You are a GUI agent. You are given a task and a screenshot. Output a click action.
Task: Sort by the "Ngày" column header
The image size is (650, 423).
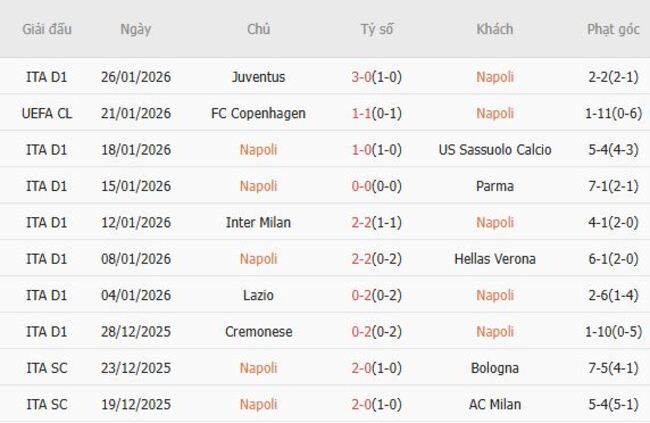(135, 29)
